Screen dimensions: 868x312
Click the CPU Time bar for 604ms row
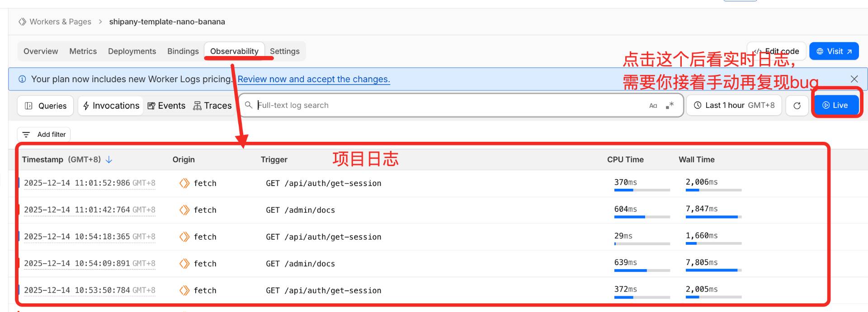642,217
